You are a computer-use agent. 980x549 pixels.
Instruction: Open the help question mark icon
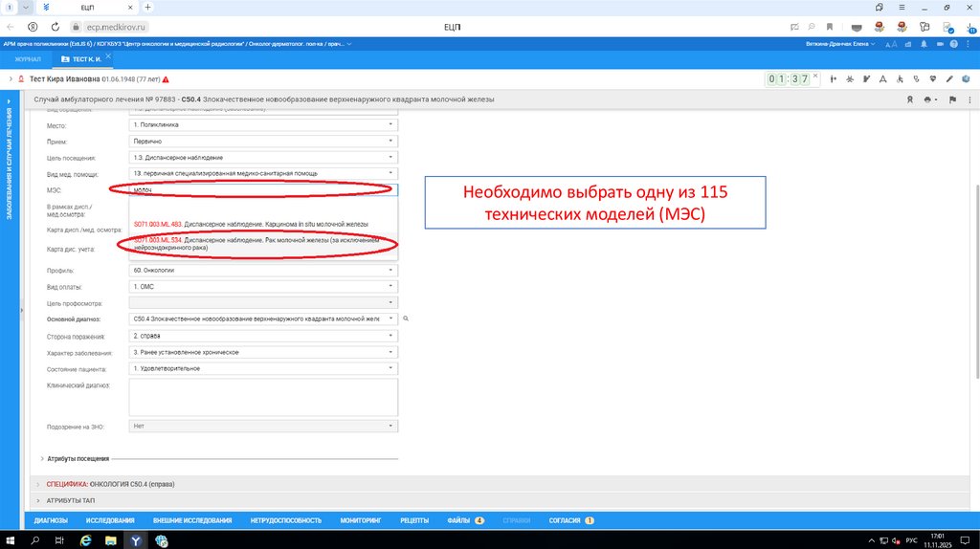coord(954,44)
